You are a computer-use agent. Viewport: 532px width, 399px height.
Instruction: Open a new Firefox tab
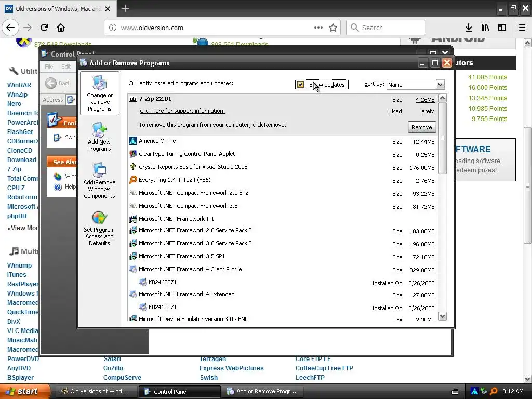pyautogui.click(x=125, y=8)
